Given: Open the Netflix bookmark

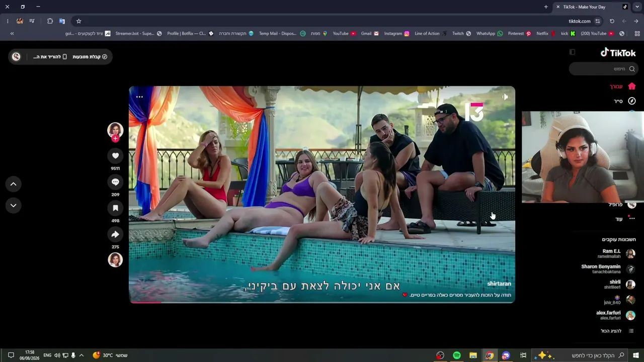Looking at the screenshot, I should pos(546,34).
